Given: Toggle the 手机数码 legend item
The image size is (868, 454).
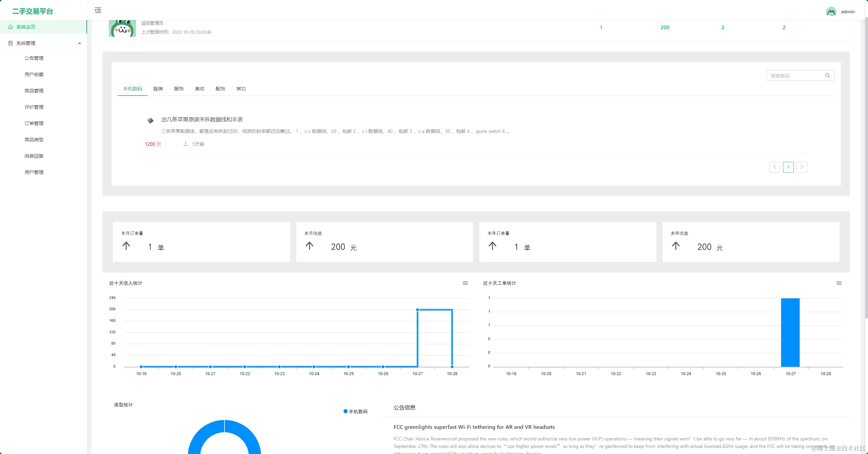Looking at the screenshot, I should click(x=355, y=411).
